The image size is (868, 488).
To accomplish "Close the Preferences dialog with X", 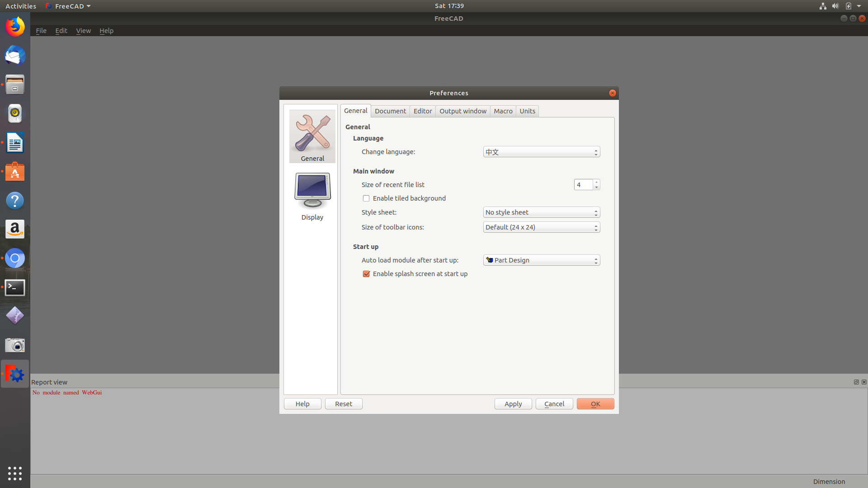I will [x=613, y=93].
